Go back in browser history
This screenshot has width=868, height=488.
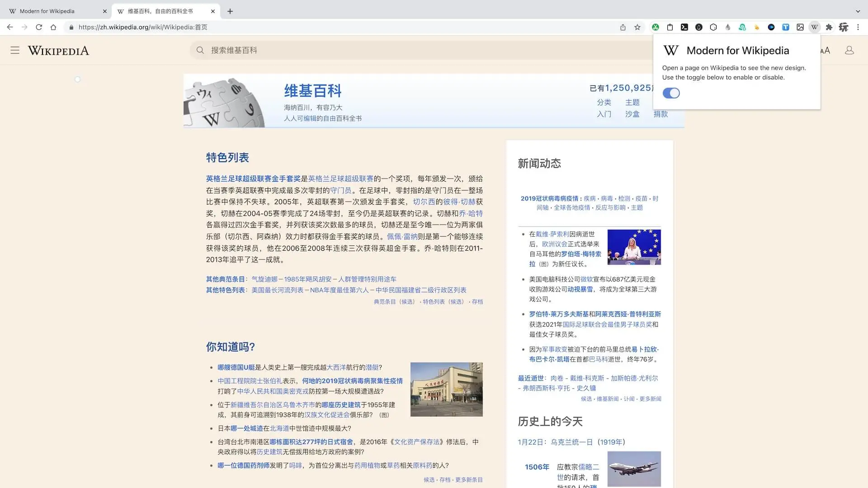click(x=10, y=27)
